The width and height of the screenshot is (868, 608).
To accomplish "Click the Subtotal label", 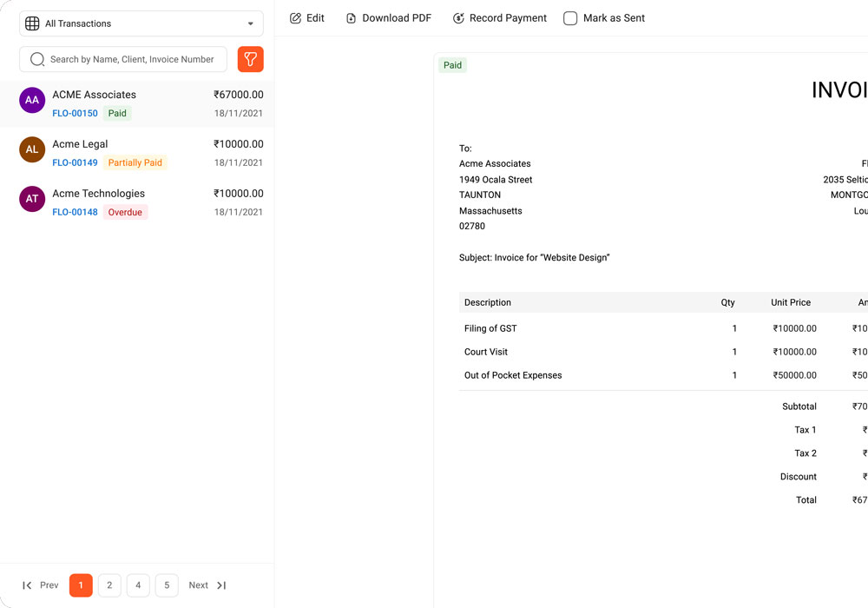I will pyautogui.click(x=799, y=406).
